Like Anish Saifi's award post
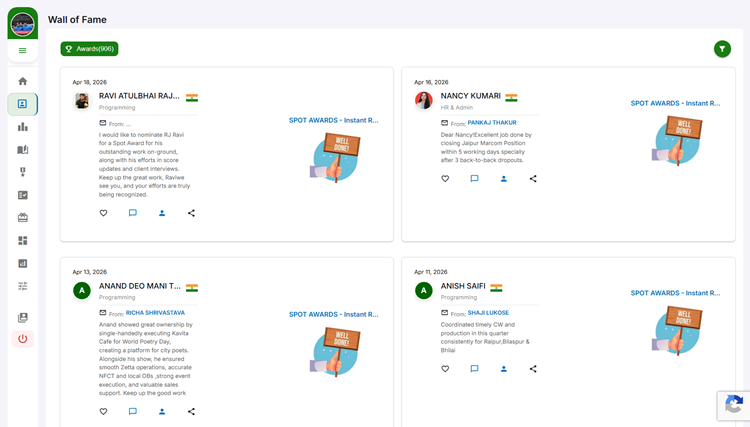750x427 pixels. tap(445, 369)
